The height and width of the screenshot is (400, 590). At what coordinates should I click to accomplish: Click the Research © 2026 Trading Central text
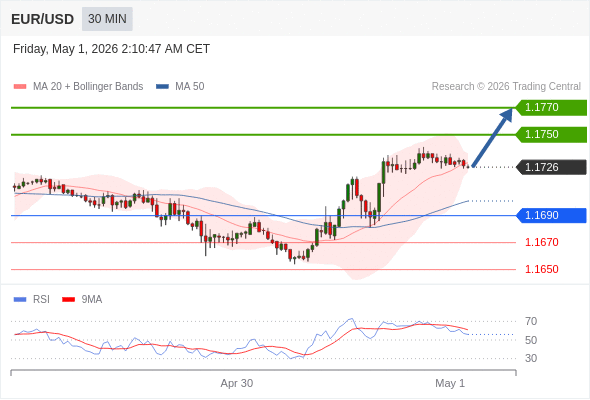coord(506,87)
